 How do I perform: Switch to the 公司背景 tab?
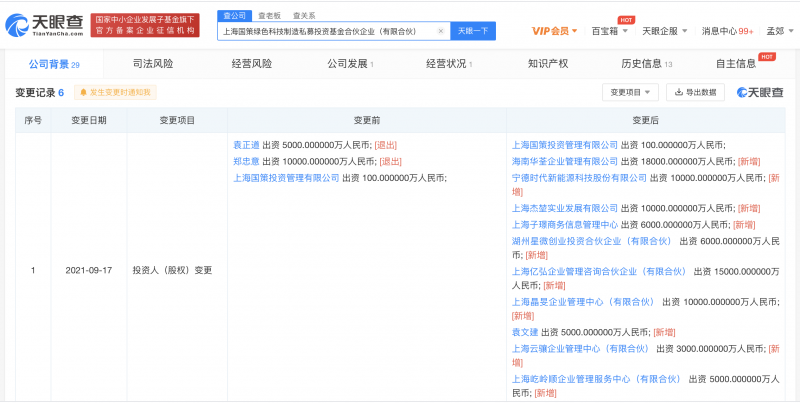coord(54,64)
